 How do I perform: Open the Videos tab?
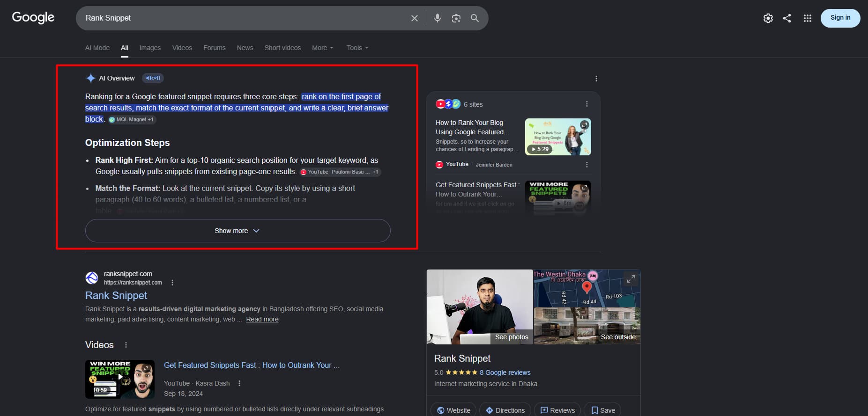[182, 48]
